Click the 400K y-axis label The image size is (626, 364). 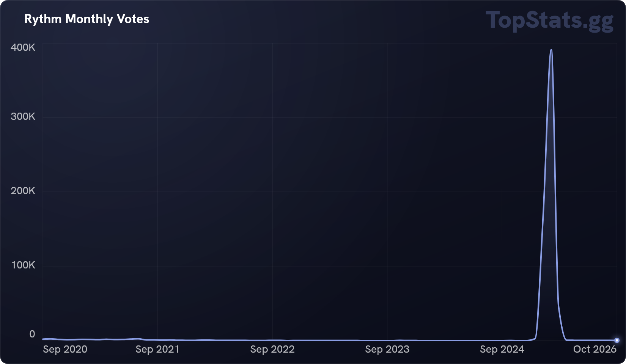click(23, 47)
